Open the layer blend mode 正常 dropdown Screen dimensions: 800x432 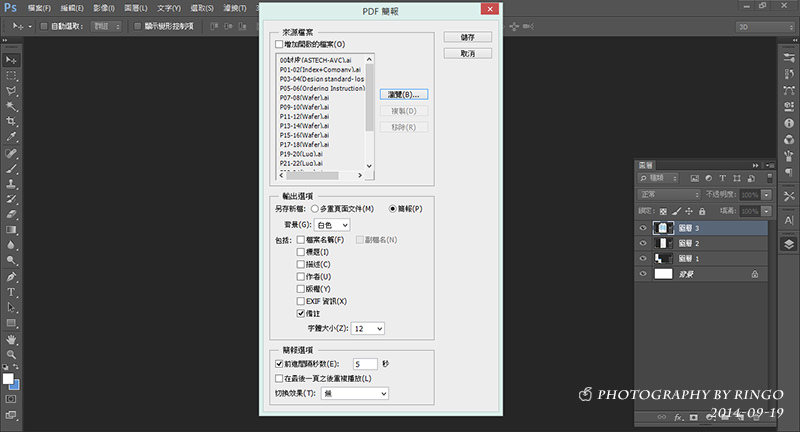(669, 194)
